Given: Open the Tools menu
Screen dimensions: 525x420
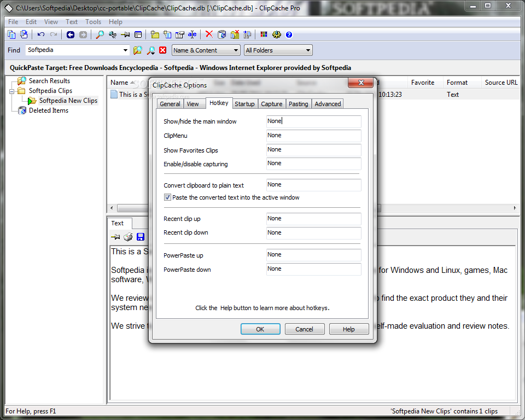Looking at the screenshot, I should [93, 22].
